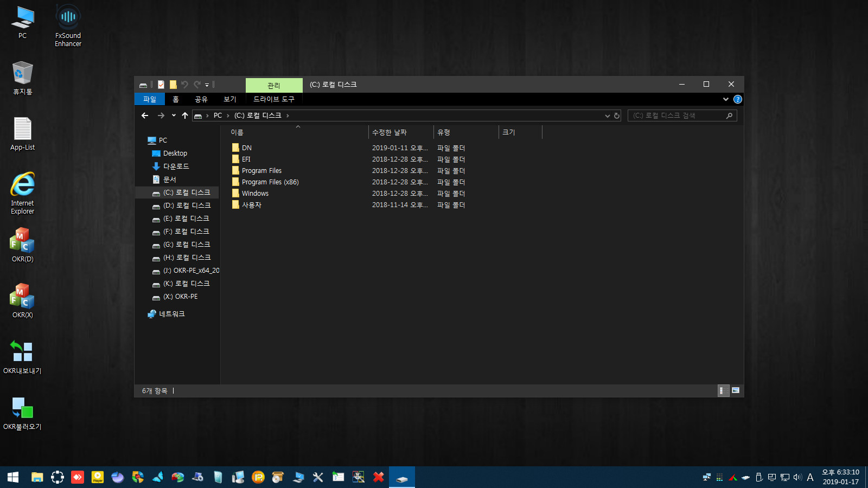Switch to the 홈 ribbon tab
Image resolution: width=868 pixels, height=488 pixels.
point(176,99)
